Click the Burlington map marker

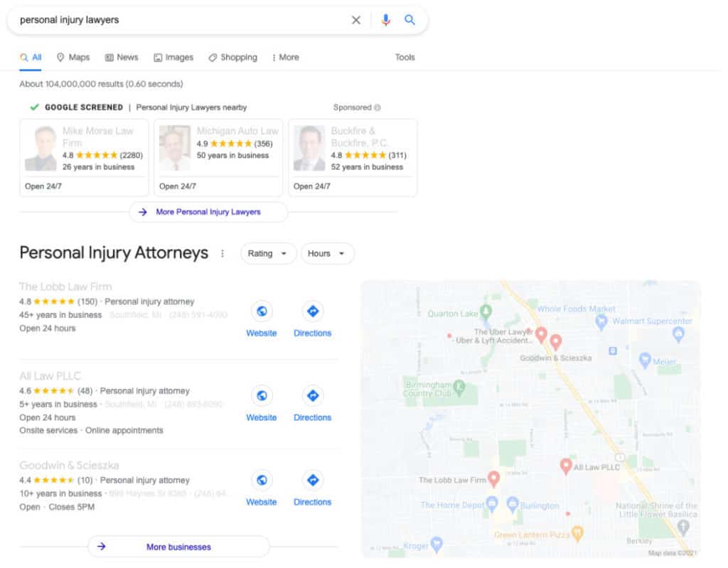pyautogui.click(x=512, y=503)
